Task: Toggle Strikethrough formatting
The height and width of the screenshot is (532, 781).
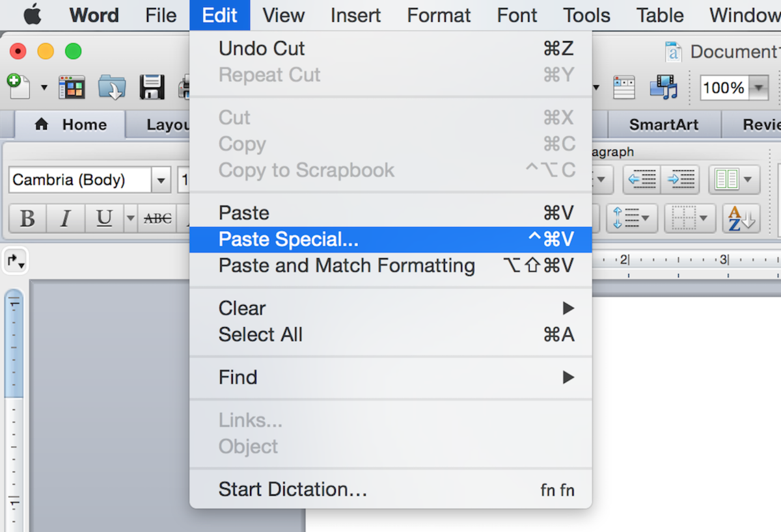Action: (x=158, y=219)
